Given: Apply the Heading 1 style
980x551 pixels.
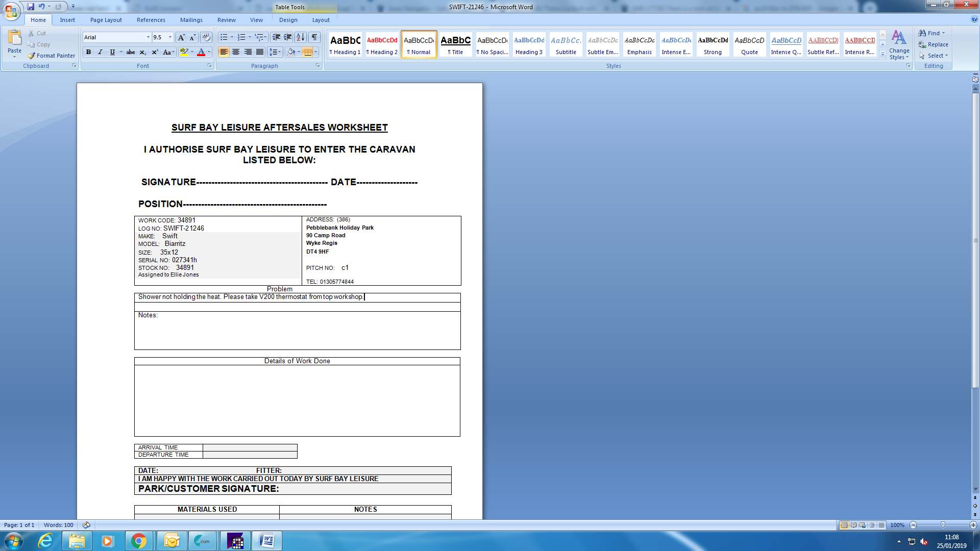Looking at the screenshot, I should 345,45.
